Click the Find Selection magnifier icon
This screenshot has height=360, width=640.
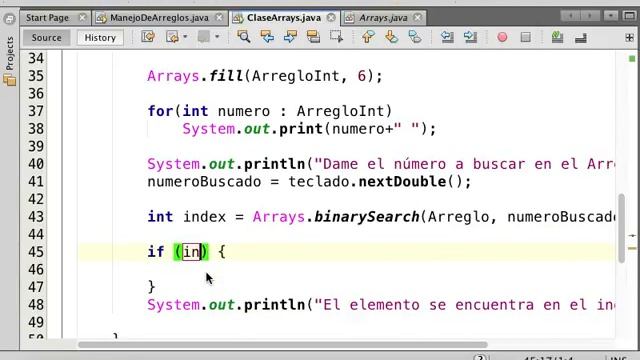(x=244, y=37)
